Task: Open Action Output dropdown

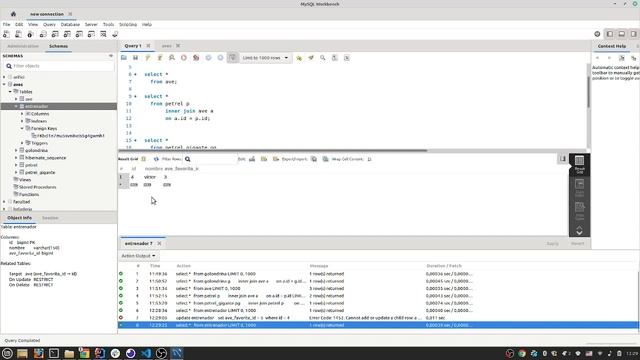Action: pyautogui.click(x=138, y=256)
